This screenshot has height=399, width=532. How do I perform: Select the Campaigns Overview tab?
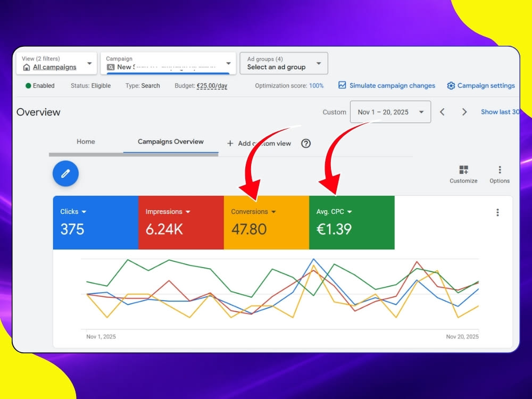coord(171,142)
